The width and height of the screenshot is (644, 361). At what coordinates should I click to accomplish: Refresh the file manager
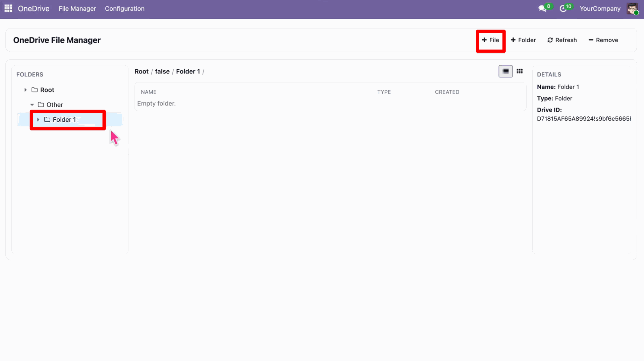click(562, 40)
